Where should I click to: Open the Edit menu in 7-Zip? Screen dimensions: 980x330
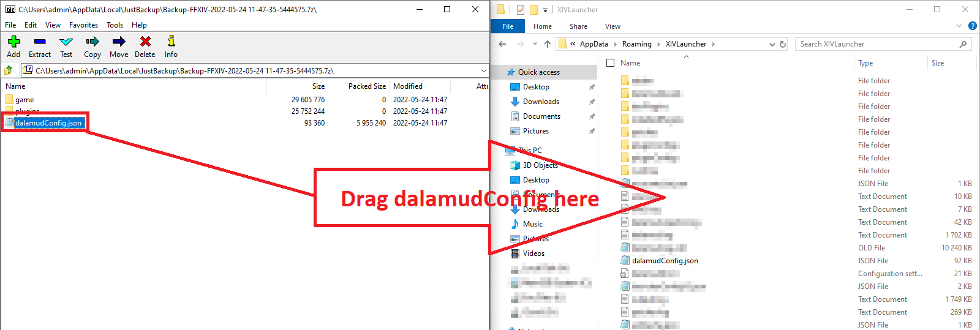(x=31, y=25)
